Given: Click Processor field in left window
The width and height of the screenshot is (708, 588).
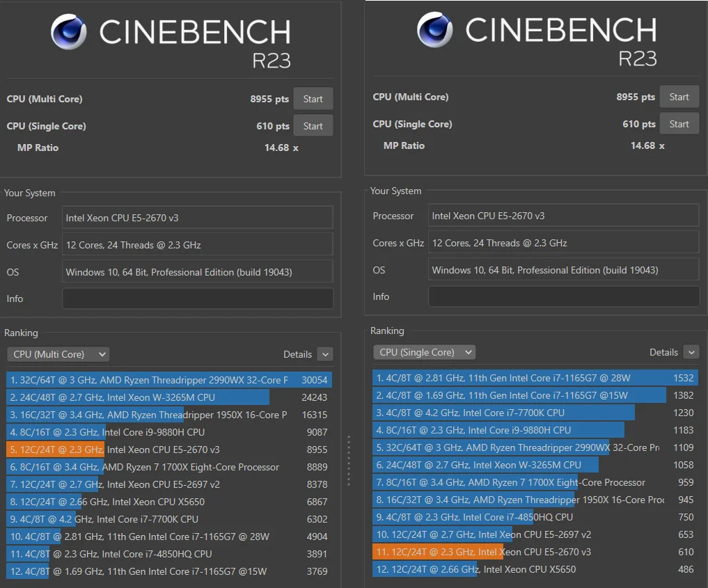Looking at the screenshot, I should tap(198, 218).
